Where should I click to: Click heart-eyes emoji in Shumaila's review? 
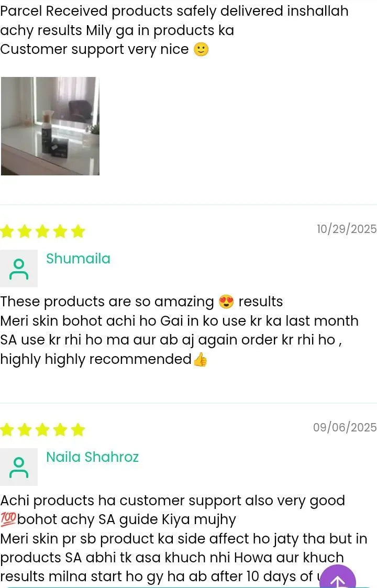click(x=226, y=302)
